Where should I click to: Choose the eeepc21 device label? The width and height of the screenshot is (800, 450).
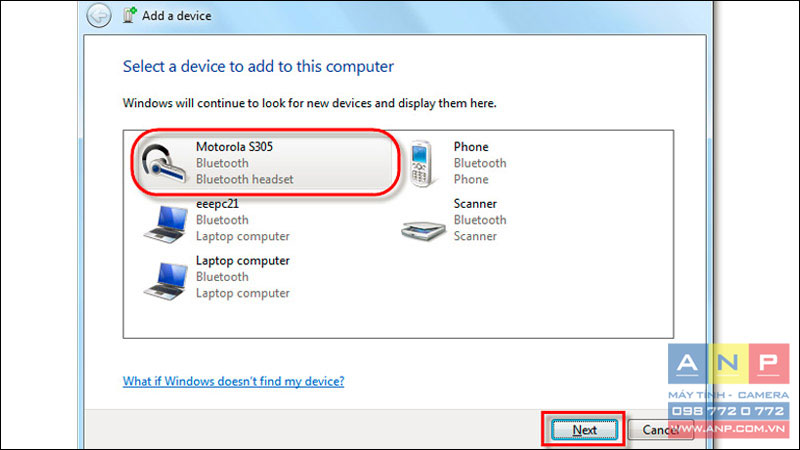217,204
